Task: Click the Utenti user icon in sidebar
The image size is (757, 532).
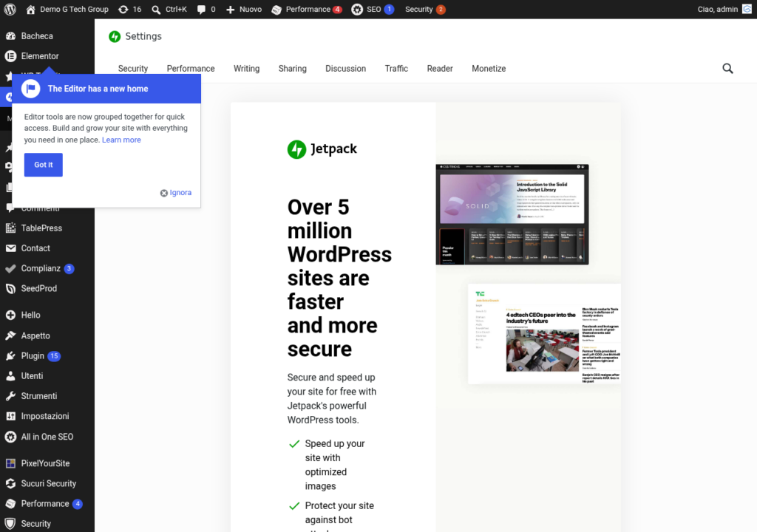Action: tap(10, 376)
